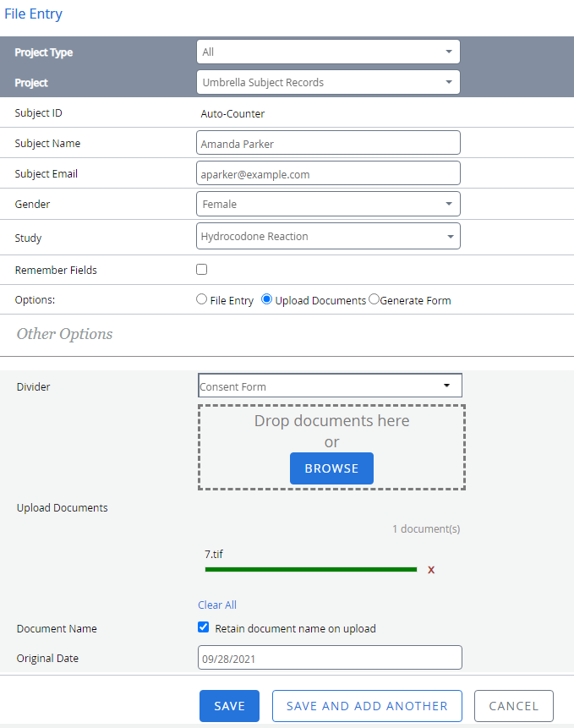Select the Upload Documents radio option

(x=267, y=299)
